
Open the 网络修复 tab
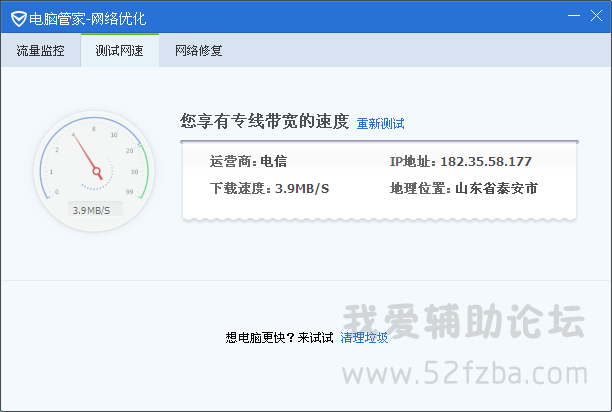click(x=198, y=50)
